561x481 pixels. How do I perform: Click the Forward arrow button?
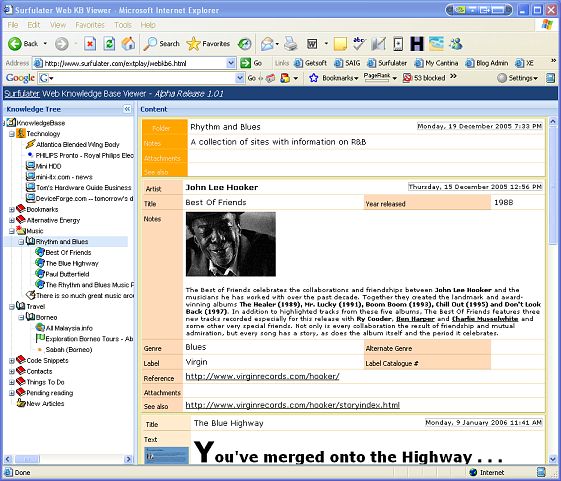tap(62, 44)
